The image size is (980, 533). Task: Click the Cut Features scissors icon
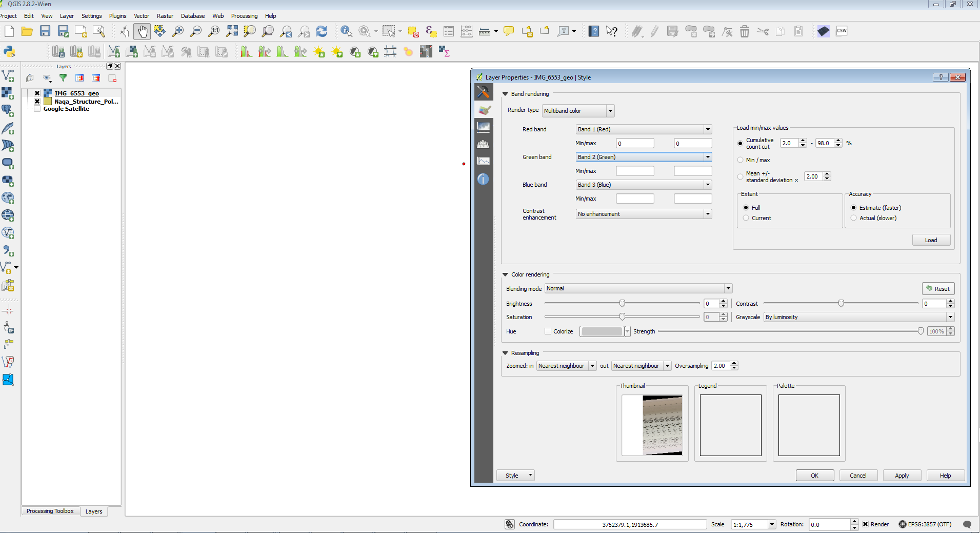pyautogui.click(x=763, y=31)
